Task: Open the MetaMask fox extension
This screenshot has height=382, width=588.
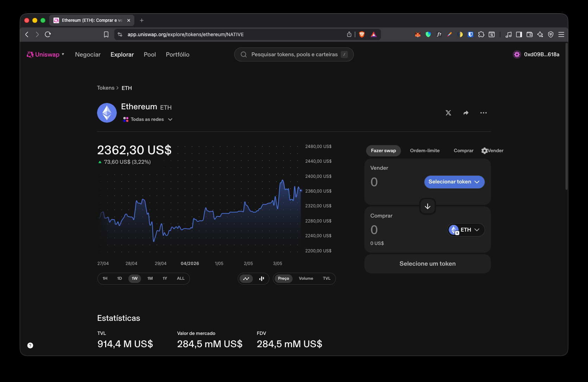Action: click(x=418, y=34)
